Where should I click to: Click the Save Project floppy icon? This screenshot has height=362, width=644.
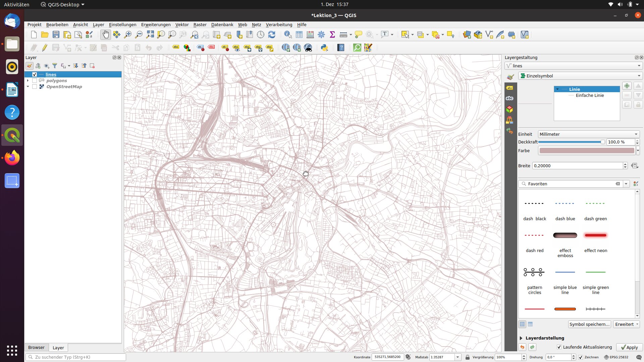[56, 35]
